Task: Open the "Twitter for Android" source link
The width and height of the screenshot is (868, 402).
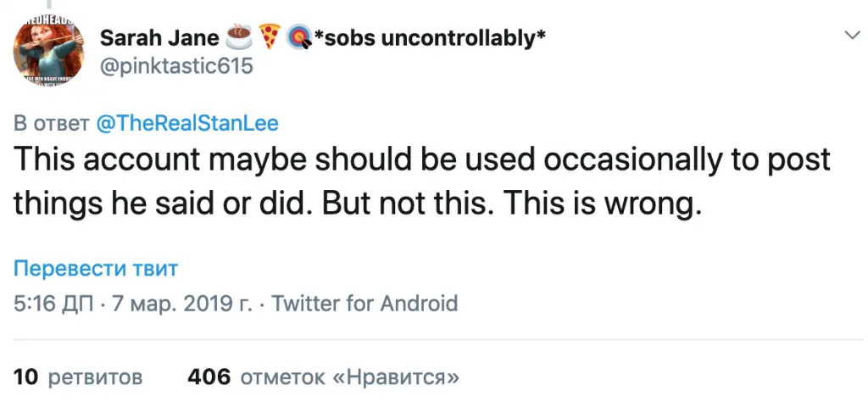Action: (x=364, y=303)
